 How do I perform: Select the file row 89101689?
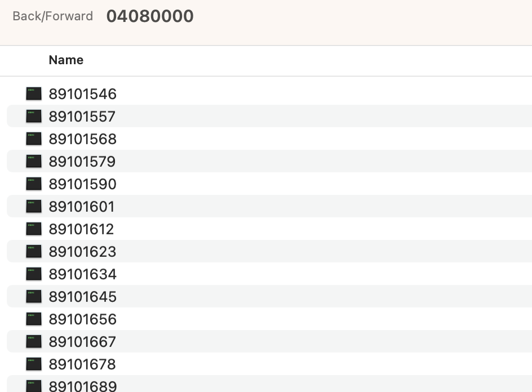[x=82, y=386]
